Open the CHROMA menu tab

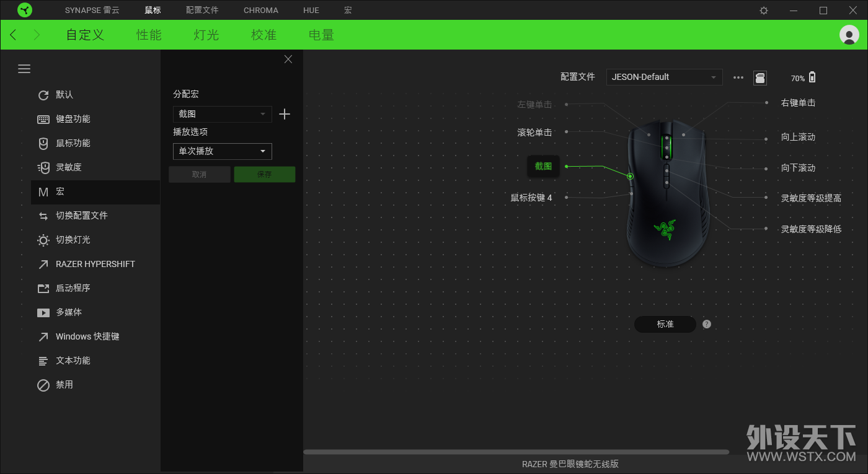pos(261,11)
